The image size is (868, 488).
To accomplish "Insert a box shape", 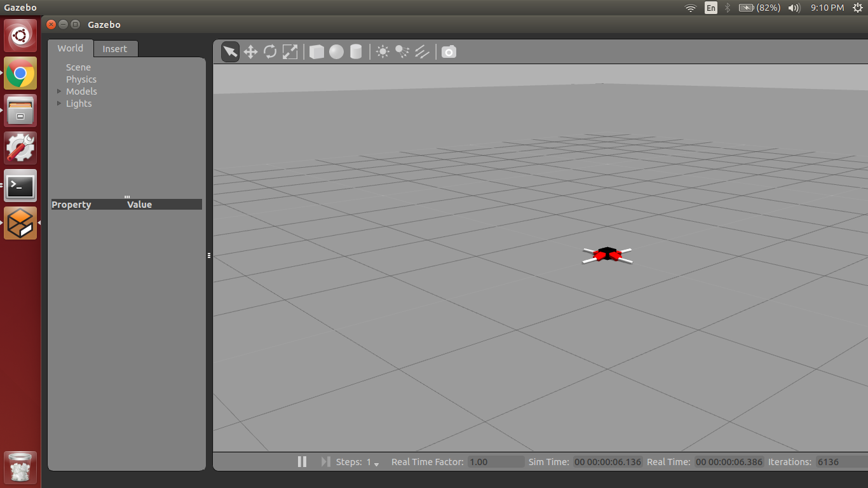I will click(x=316, y=52).
